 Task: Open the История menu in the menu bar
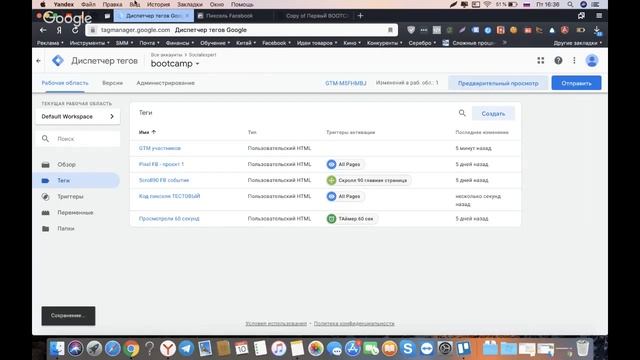coord(158,4)
